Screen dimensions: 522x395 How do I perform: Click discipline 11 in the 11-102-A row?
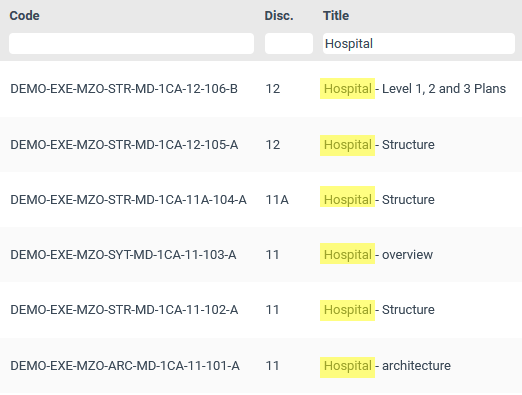click(x=272, y=310)
